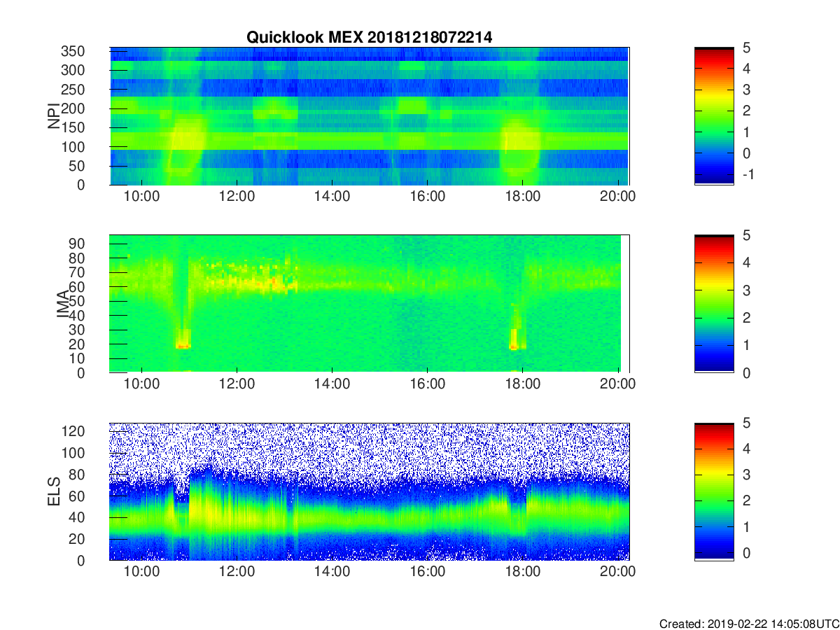Click the NPI panel color bar
The height and width of the screenshot is (630, 840).
tap(714, 116)
